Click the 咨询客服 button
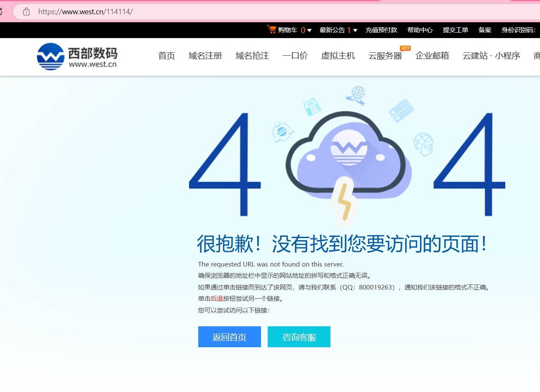Image resolution: width=540 pixels, height=392 pixels. (x=299, y=337)
